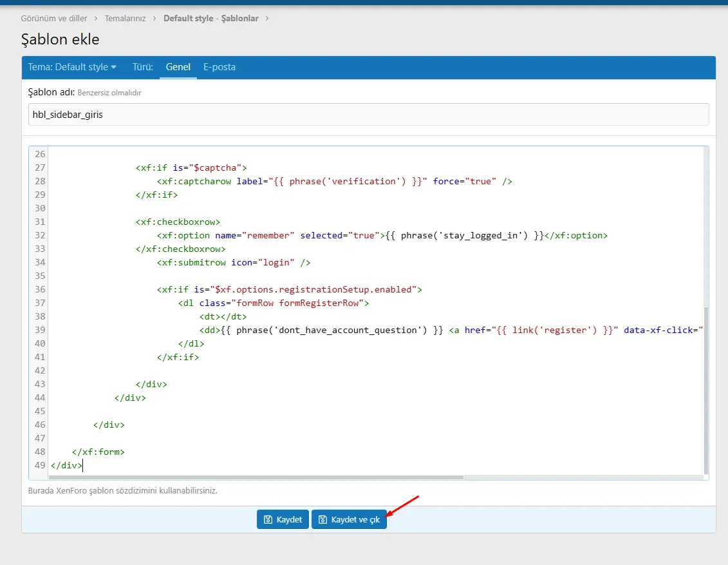This screenshot has width=728, height=565.
Task: Click the '</dl>' code line
Action: (191, 343)
